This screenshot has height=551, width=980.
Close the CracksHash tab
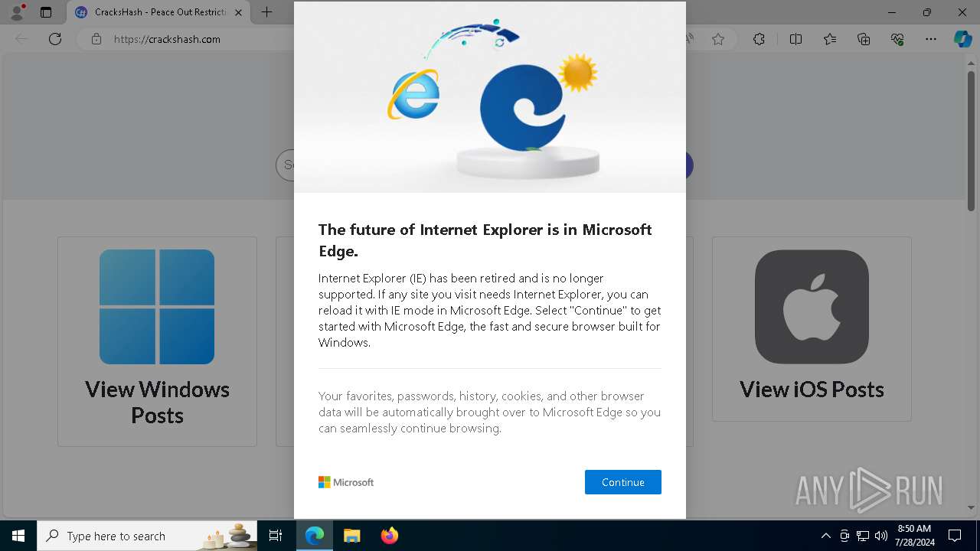(238, 12)
